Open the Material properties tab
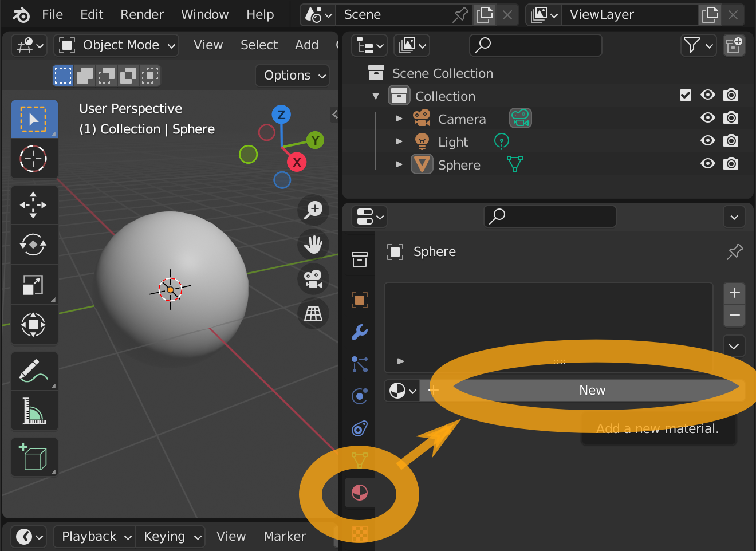 (x=360, y=493)
